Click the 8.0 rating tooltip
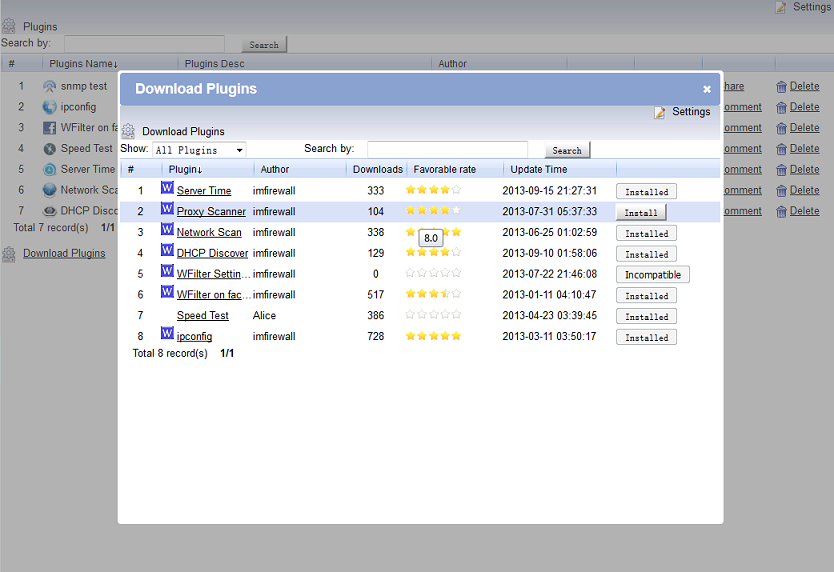Image resolution: width=834 pixels, height=572 pixels. tap(431, 238)
